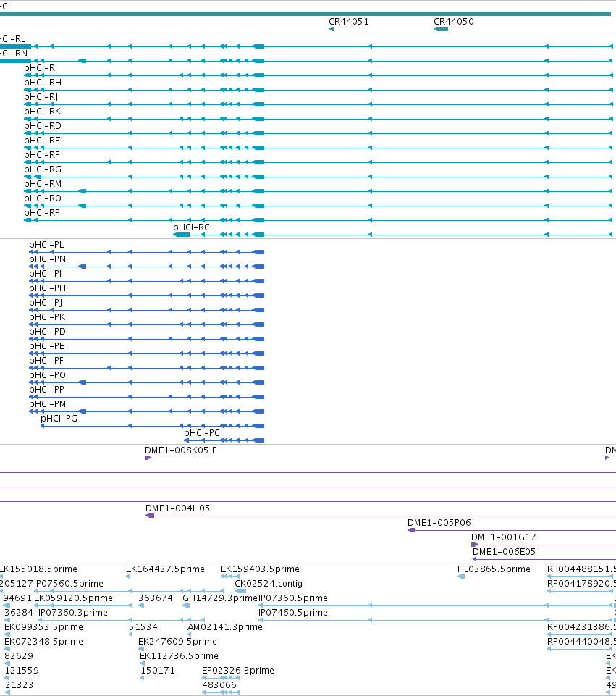Click the 82629 feature label
Viewport: 616px width, 696px height.
(19, 656)
